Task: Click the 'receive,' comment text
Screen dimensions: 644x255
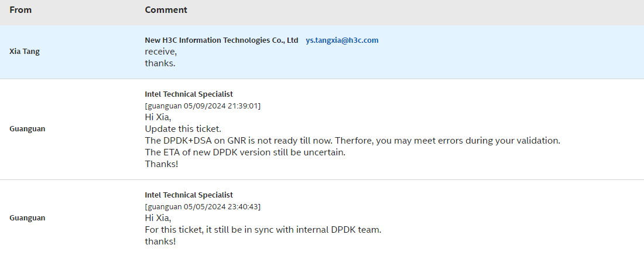Action: [160, 52]
